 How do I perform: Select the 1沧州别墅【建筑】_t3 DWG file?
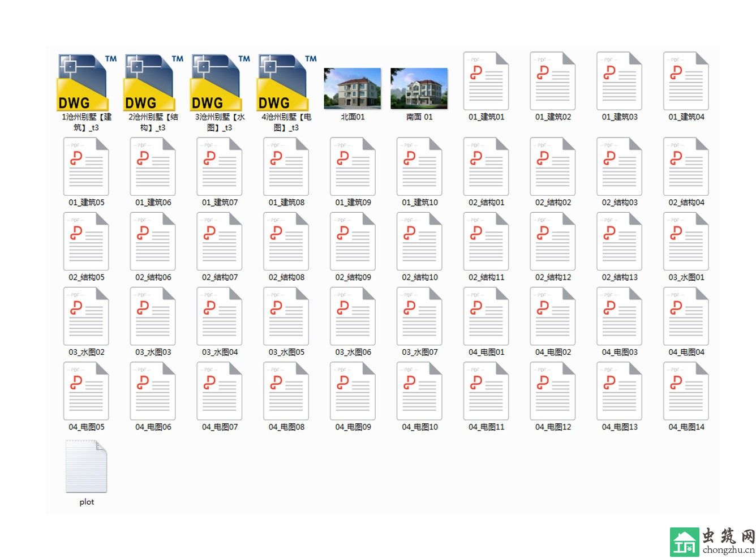tap(86, 83)
